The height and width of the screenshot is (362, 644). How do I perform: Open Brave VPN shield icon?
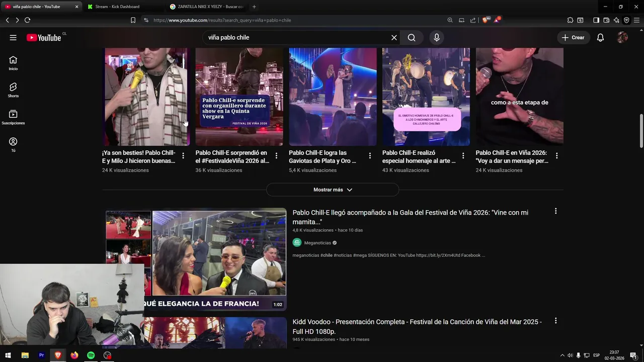tap(626, 20)
